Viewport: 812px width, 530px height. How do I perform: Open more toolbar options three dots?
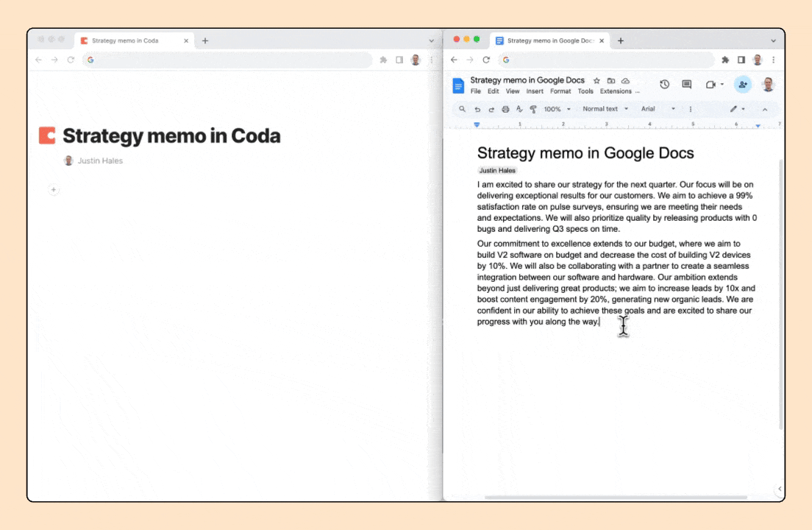coord(691,110)
